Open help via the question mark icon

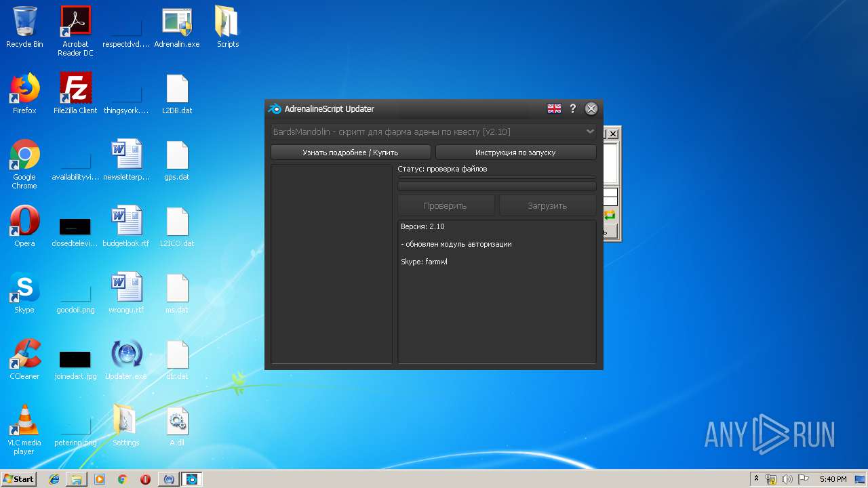click(x=572, y=108)
